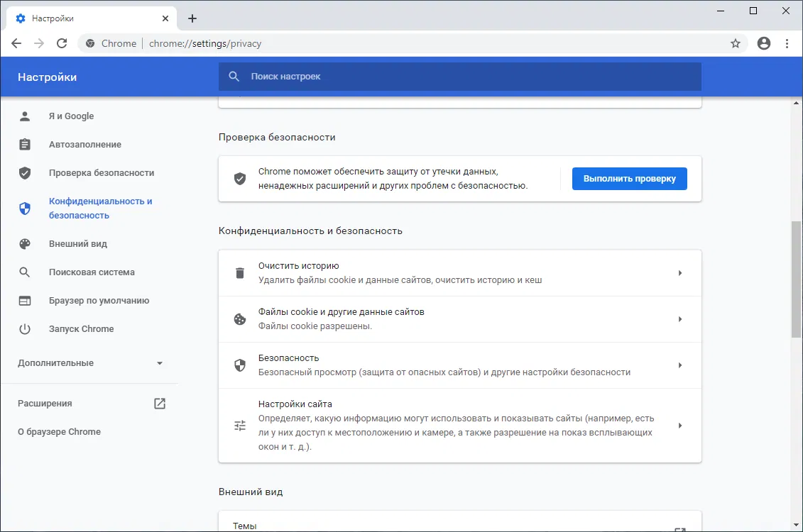Click the back navigation arrow
Image resolution: width=803 pixels, height=532 pixels.
tap(16, 43)
